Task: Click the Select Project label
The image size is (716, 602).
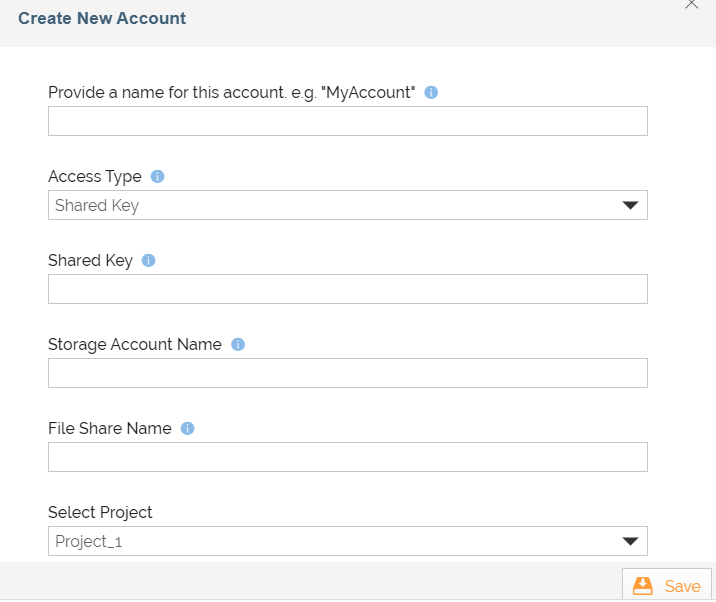Action: click(100, 512)
